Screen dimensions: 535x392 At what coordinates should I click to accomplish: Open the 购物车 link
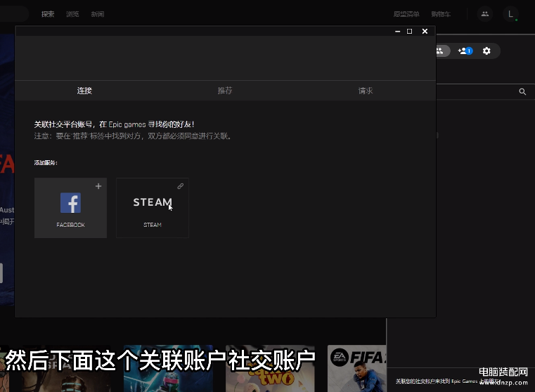pyautogui.click(x=441, y=14)
